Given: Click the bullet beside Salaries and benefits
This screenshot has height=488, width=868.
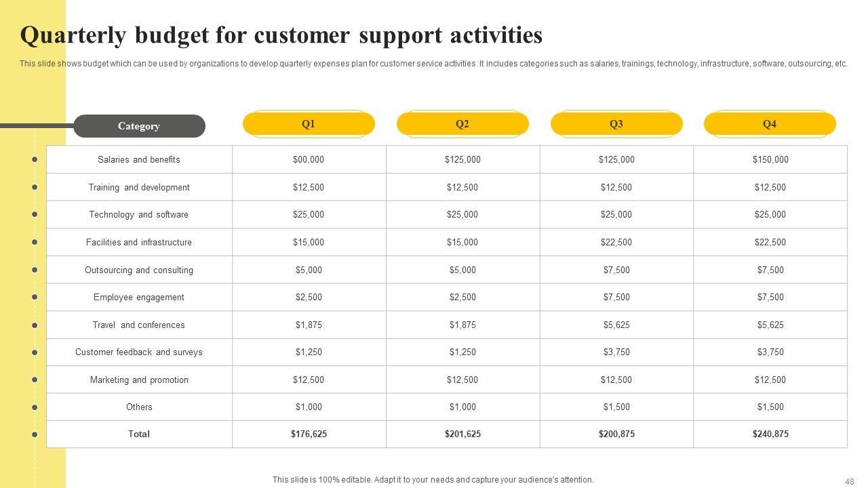Looking at the screenshot, I should 35,160.
